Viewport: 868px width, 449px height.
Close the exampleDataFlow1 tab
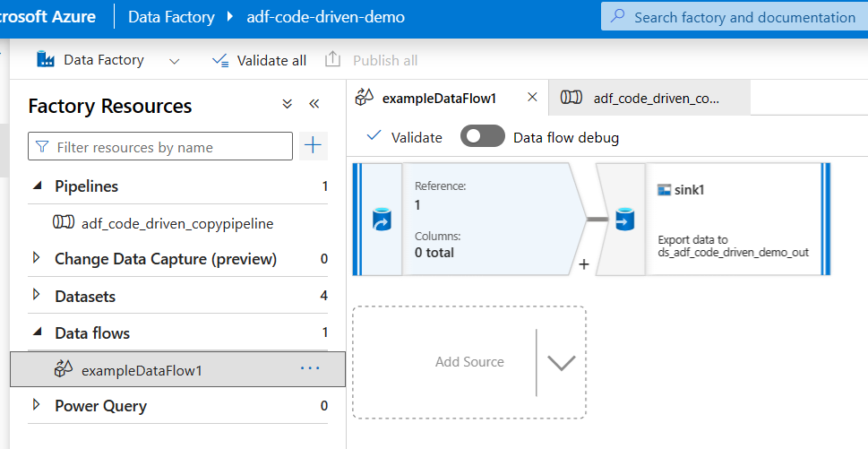(x=533, y=98)
